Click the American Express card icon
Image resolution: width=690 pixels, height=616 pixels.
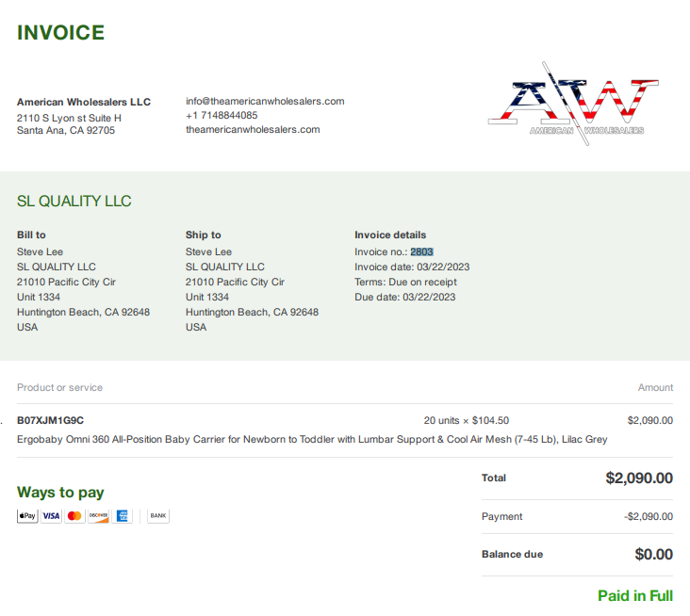122,516
